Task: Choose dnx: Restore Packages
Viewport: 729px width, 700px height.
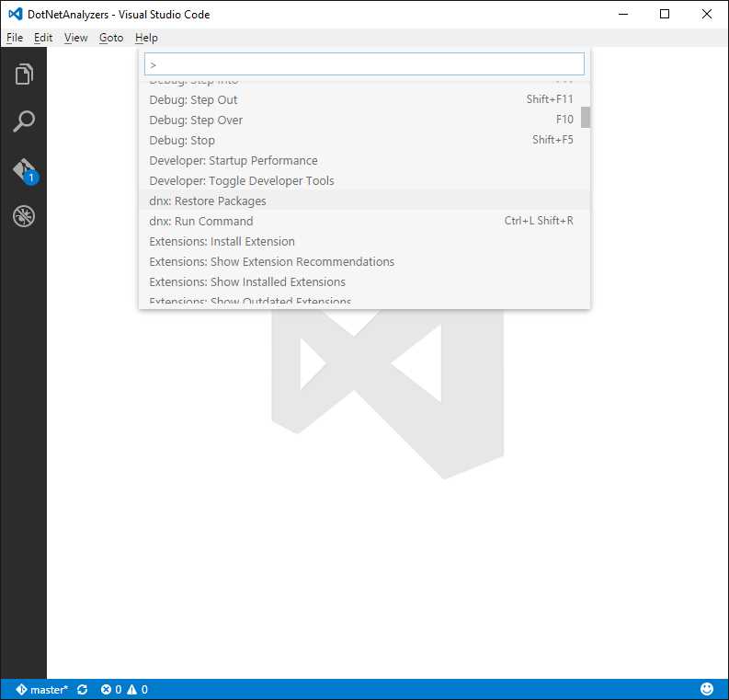Action: (x=364, y=201)
